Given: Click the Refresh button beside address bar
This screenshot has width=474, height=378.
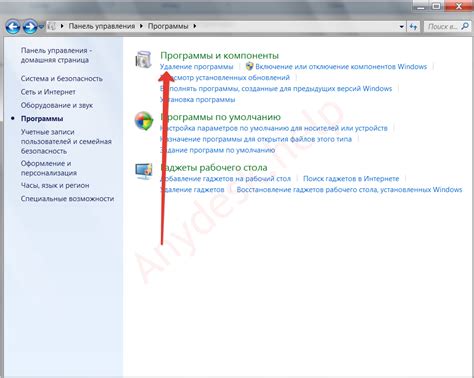Looking at the screenshot, I should (413, 26).
